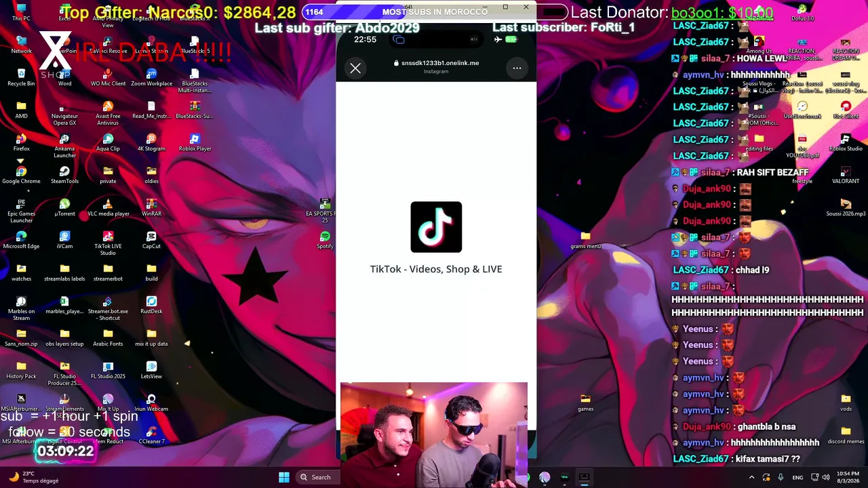Open the 'games' desktop folder
This screenshot has width=868, height=488.
[x=585, y=402]
